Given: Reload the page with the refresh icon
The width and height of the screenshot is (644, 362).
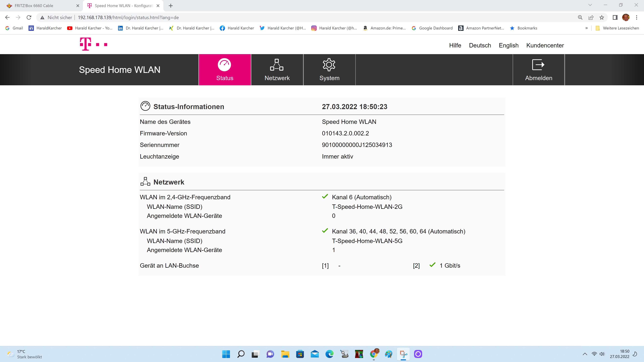Looking at the screenshot, I should point(29,17).
